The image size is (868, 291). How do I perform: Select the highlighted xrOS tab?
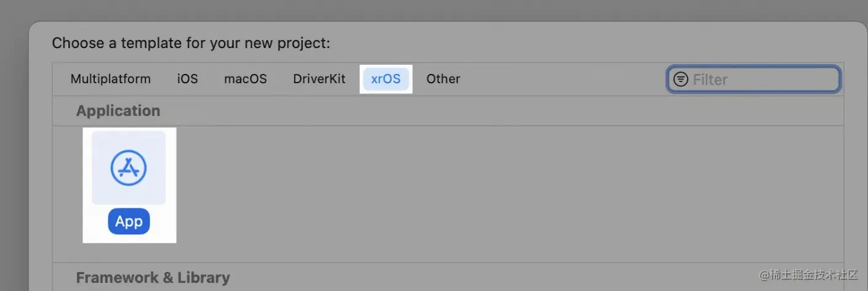[385, 79]
